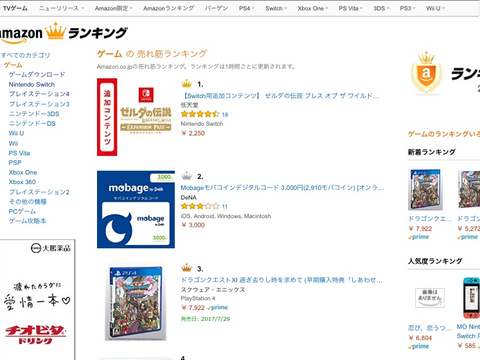Open the Zelda Expansion Pass product image
Image resolution: width=480 pixels, height=360 pixels.
pyautogui.click(x=136, y=117)
